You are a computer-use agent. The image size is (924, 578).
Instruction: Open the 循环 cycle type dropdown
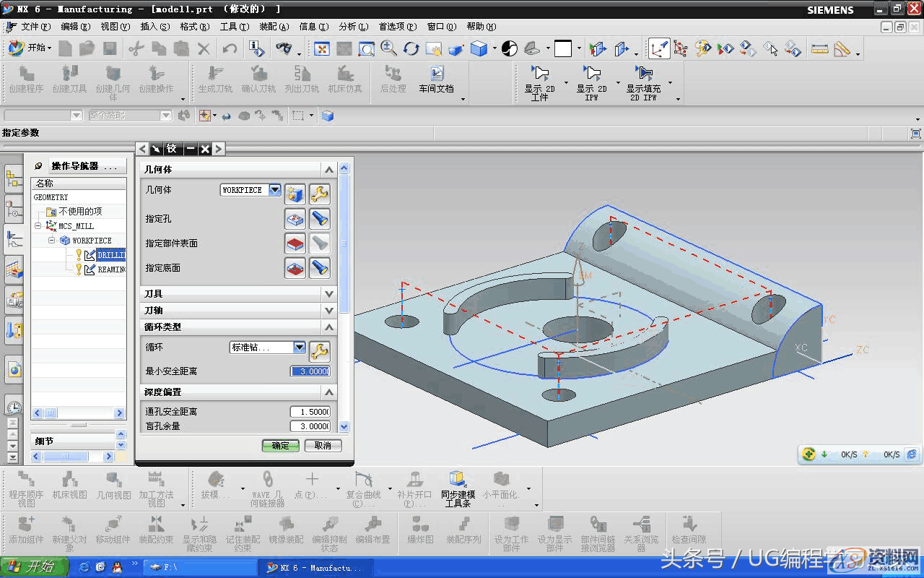tap(300, 348)
